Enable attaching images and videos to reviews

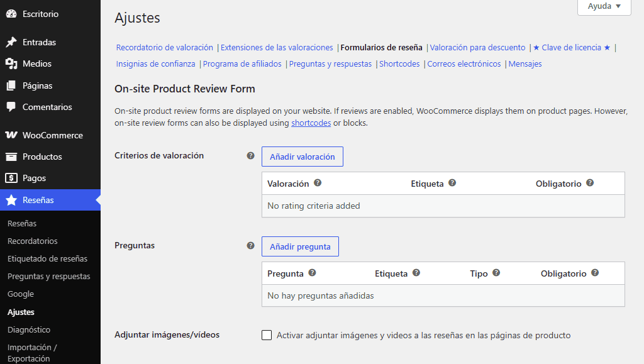pos(267,335)
